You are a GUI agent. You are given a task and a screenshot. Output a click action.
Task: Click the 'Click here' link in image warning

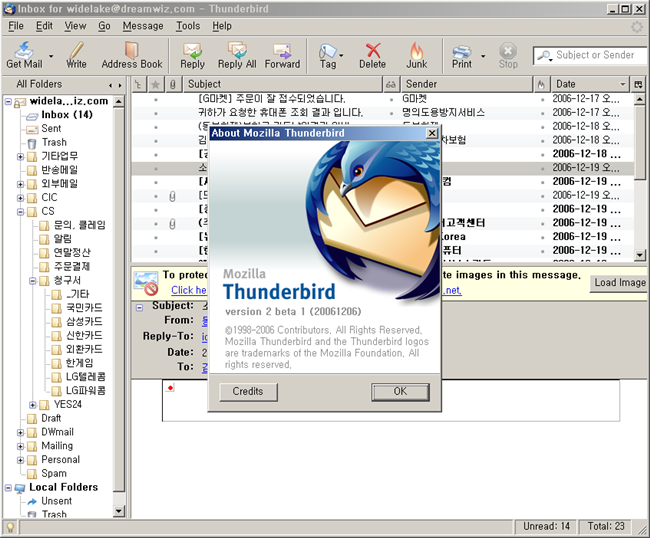pos(189,290)
